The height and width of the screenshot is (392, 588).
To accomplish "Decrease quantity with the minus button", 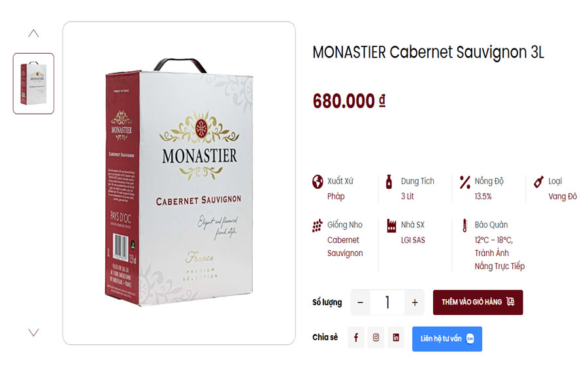I will 360,302.
